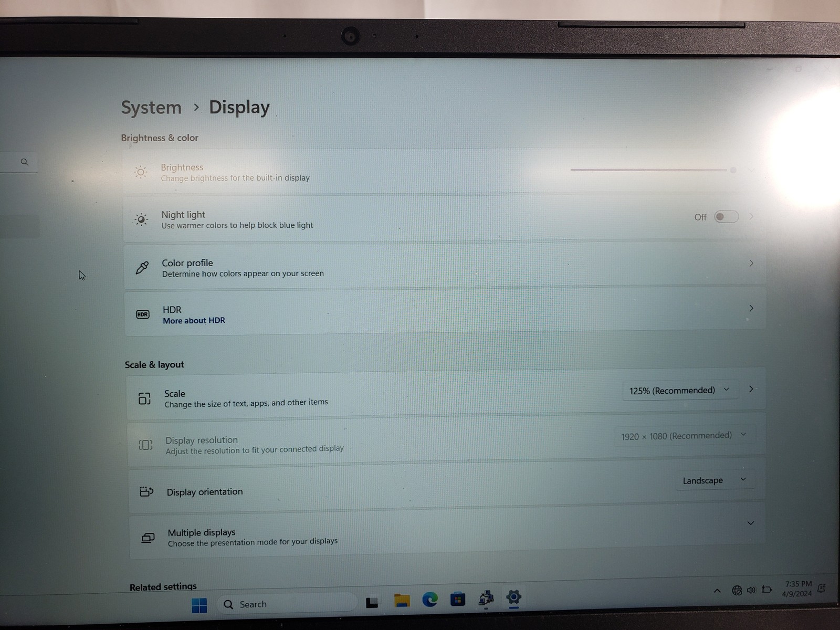Toggle the Night light switch
This screenshot has height=630, width=840.
727,217
